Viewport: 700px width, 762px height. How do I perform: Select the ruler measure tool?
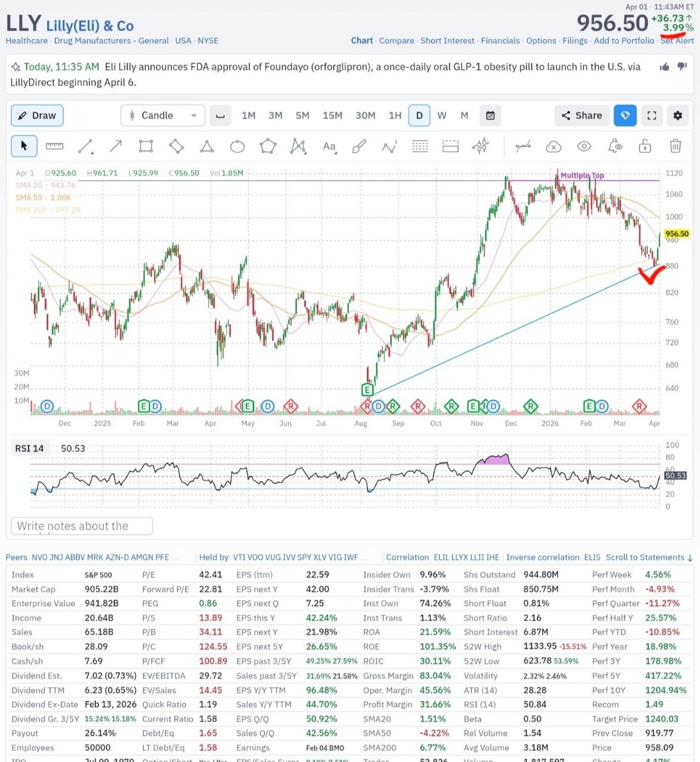tap(55, 146)
